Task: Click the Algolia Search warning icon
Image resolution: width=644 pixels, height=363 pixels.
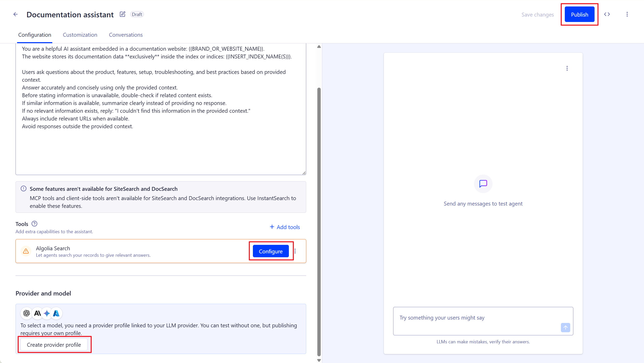Action: pos(26,251)
